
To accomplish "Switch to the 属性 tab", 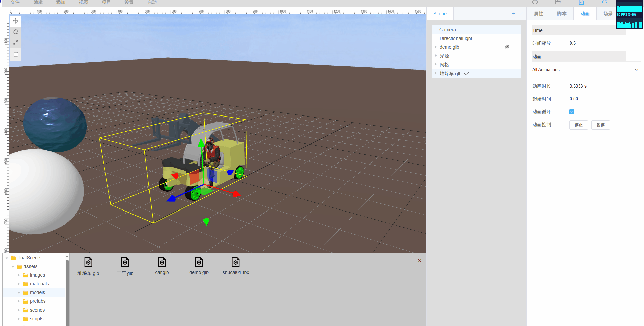I will 539,14.
